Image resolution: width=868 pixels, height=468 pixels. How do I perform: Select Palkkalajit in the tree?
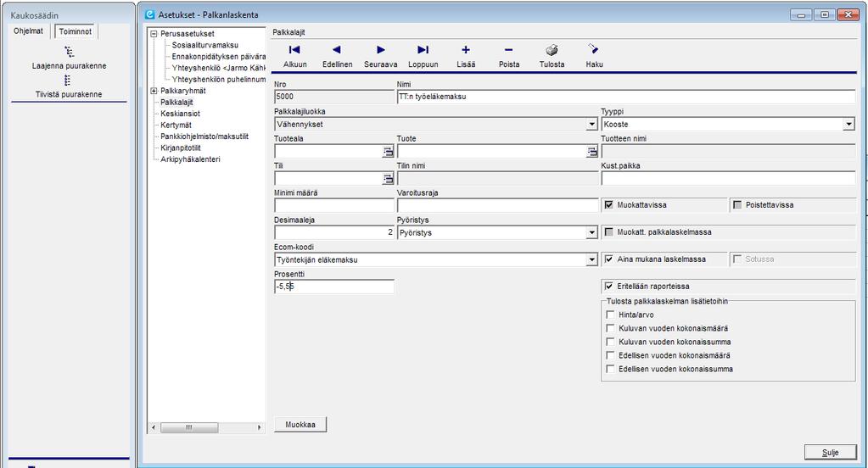[176, 103]
